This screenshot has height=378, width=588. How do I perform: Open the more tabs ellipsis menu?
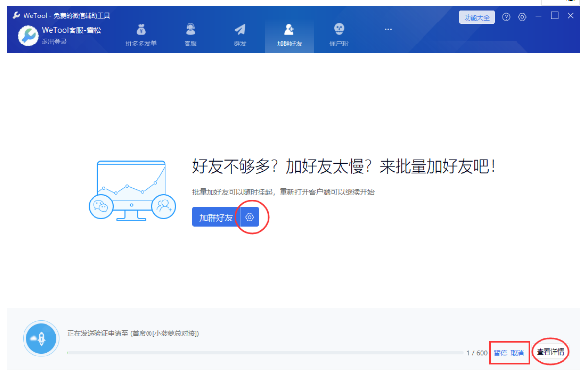tap(388, 30)
